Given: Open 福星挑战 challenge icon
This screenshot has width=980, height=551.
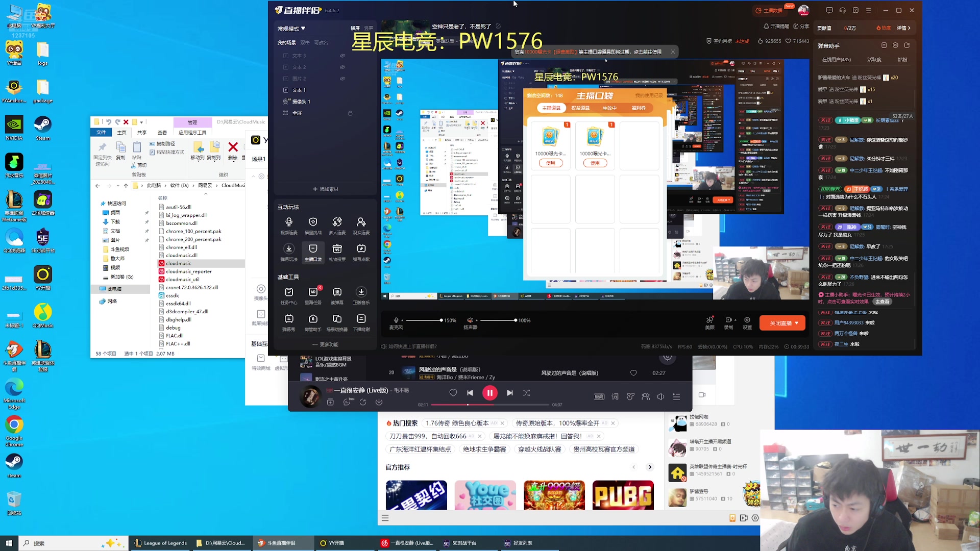Looking at the screenshot, I should coord(313,226).
